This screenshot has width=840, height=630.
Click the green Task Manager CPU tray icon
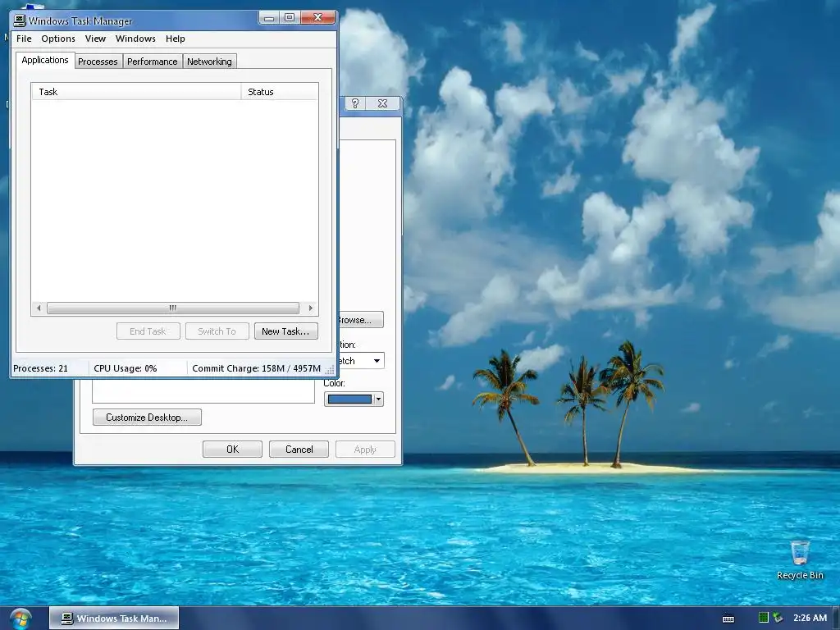pos(764,618)
